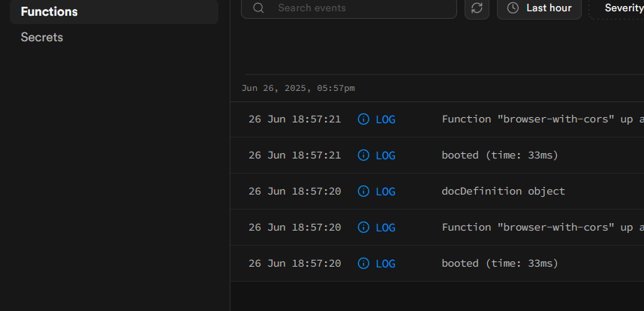Open the first "browser-with-cors" log message
Screen dimensions: 644x311
(542, 119)
